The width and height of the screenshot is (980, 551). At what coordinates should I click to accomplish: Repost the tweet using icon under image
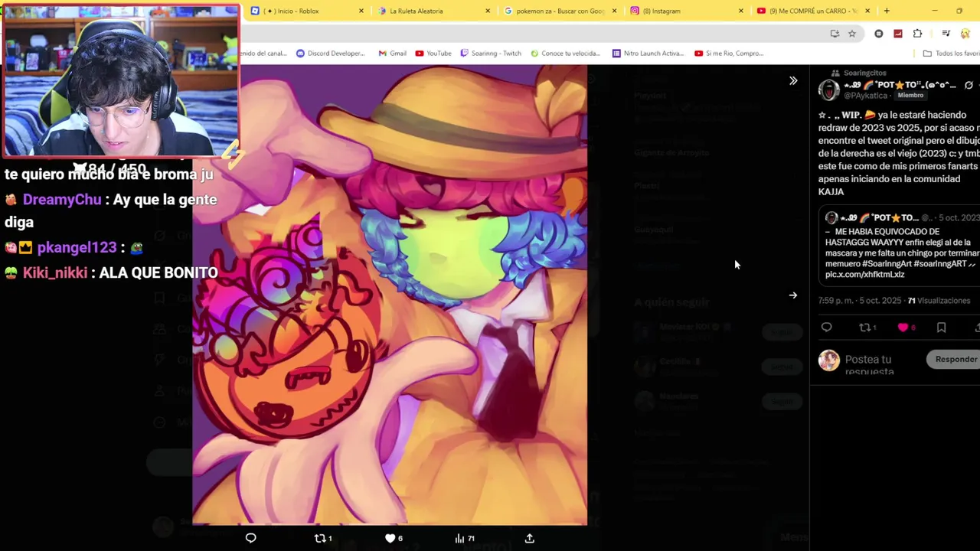click(322, 538)
